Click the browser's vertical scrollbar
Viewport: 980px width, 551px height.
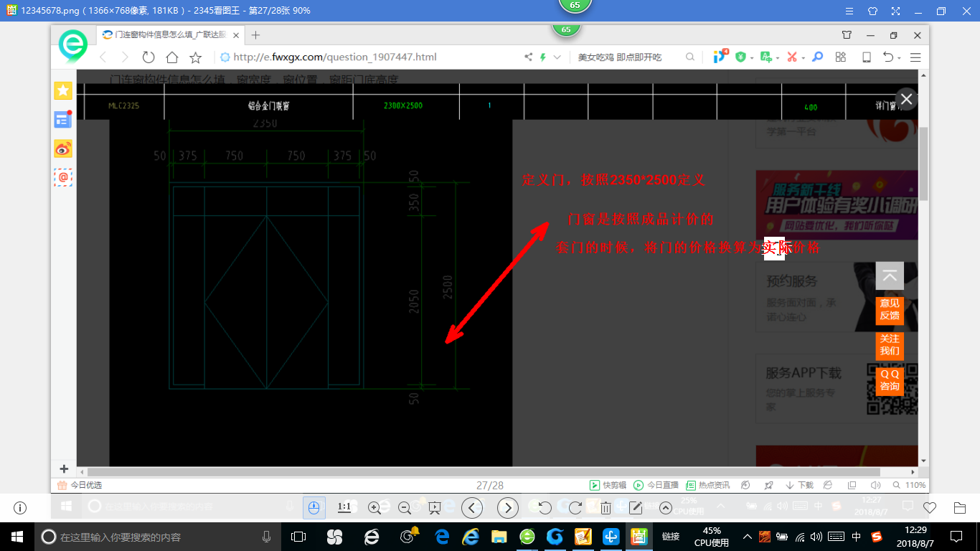pyautogui.click(x=923, y=164)
